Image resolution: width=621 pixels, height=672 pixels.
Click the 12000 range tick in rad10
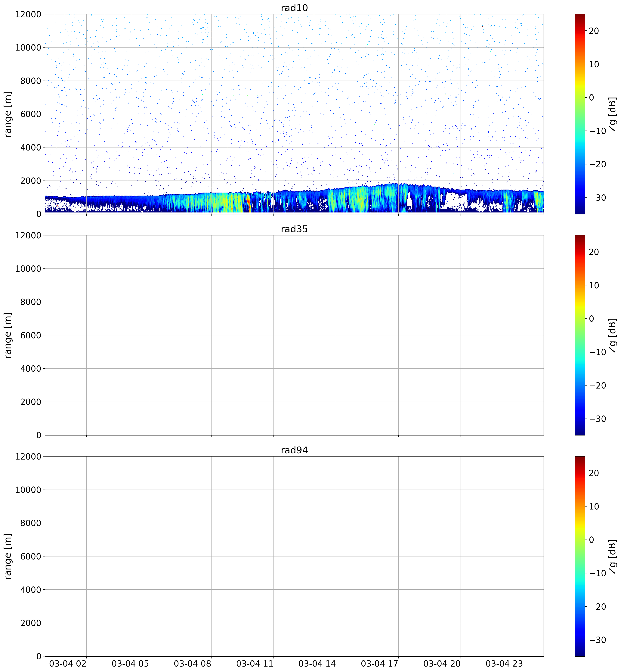click(x=28, y=14)
